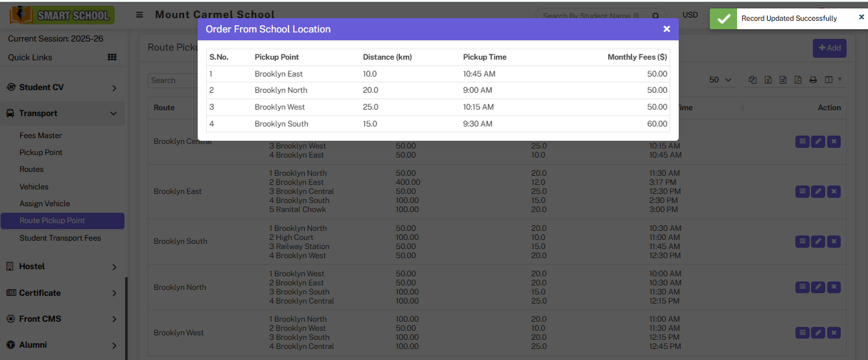Click the Copy table export icon
Image resolution: width=868 pixels, height=360 pixels.
click(x=753, y=80)
